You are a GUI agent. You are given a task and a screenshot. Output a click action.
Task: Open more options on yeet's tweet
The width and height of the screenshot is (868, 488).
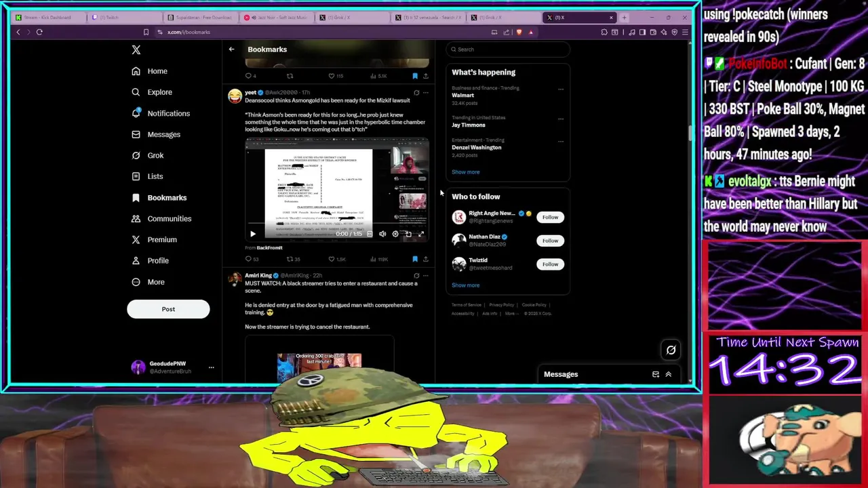pyautogui.click(x=426, y=93)
